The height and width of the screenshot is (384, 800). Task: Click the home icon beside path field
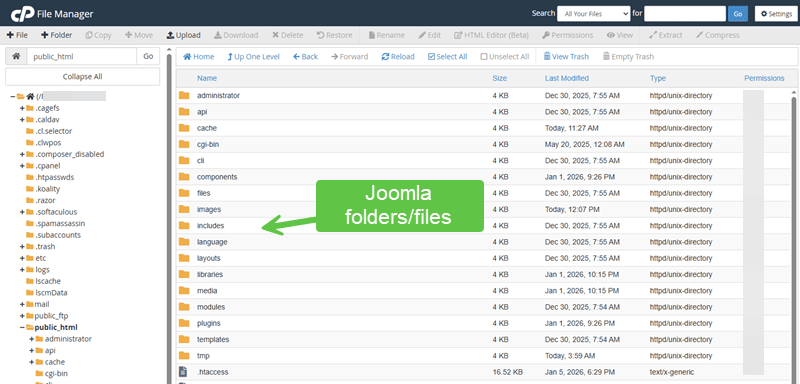pyautogui.click(x=16, y=57)
